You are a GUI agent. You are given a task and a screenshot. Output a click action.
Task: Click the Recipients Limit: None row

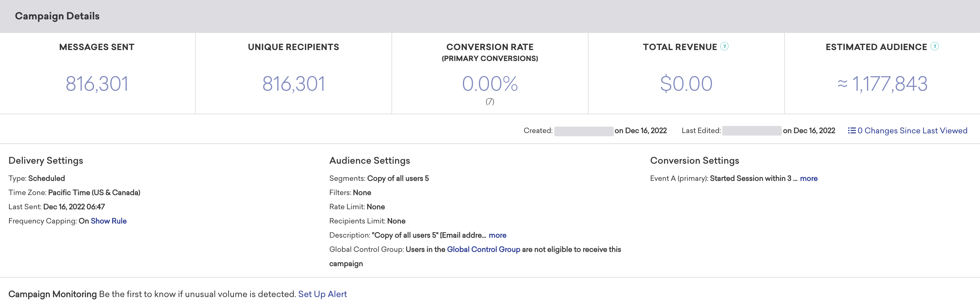coord(367,221)
